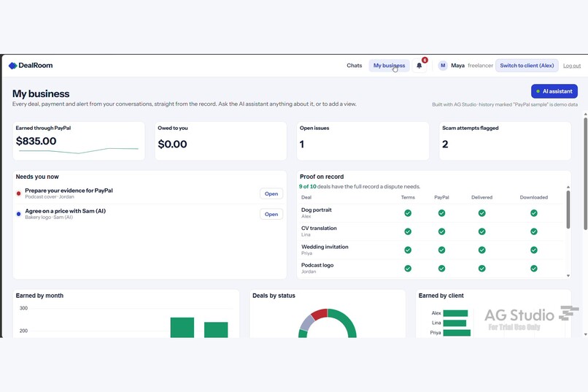The height and width of the screenshot is (392, 588).
Task: Click Wedding invitation Downloaded checkmark
Action: coord(533,250)
